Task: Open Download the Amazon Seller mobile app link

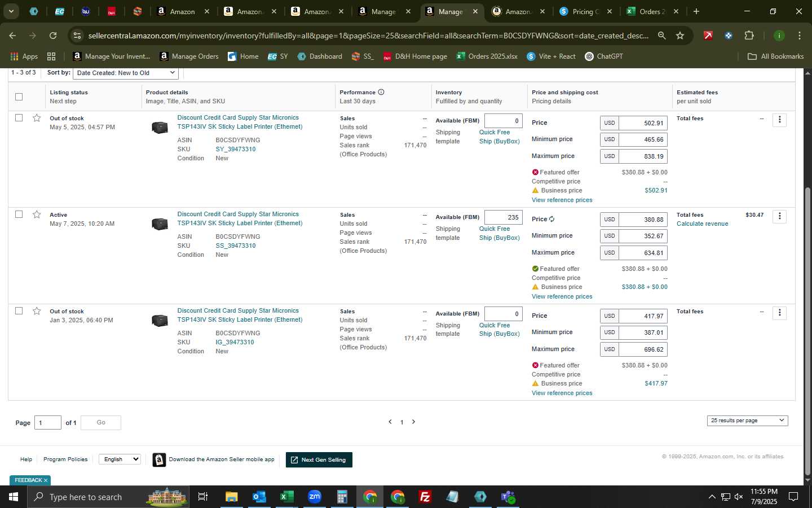Action: point(222,459)
